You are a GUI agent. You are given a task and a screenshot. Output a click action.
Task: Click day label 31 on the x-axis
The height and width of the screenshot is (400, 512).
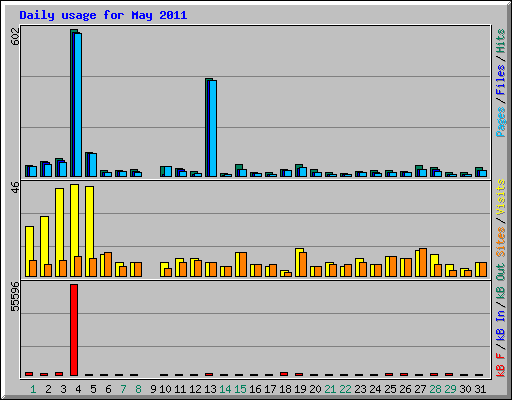(480, 389)
